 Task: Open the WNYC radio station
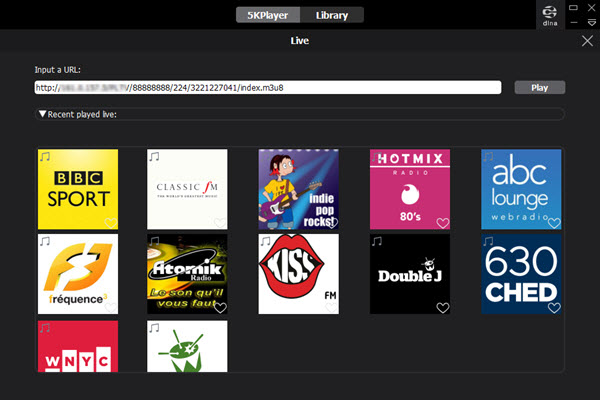[78, 346]
